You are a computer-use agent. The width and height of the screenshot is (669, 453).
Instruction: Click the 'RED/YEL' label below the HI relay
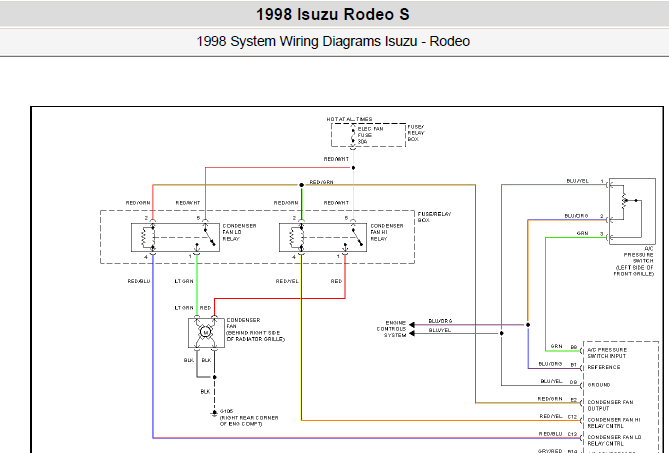click(287, 281)
